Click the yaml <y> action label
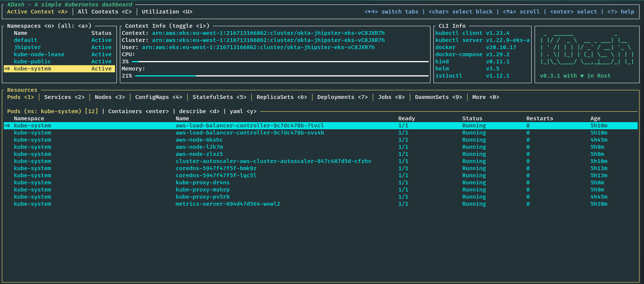Screen dimensions: 644x284 (x=243, y=111)
